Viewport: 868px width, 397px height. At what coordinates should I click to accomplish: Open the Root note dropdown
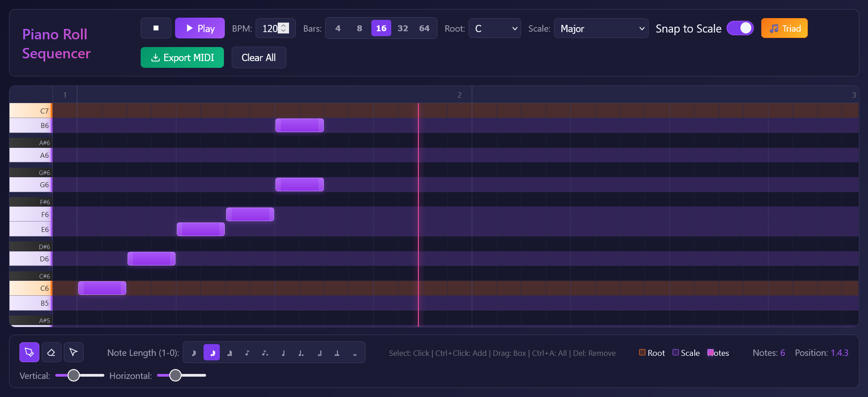(495, 28)
